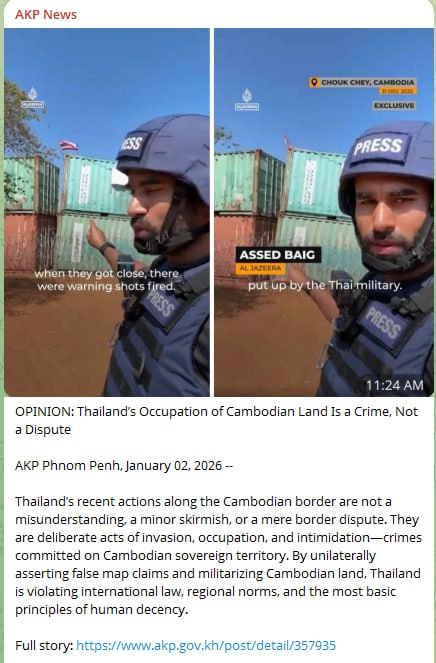Click the 'put up by the Thai military' subtitle

click(324, 285)
